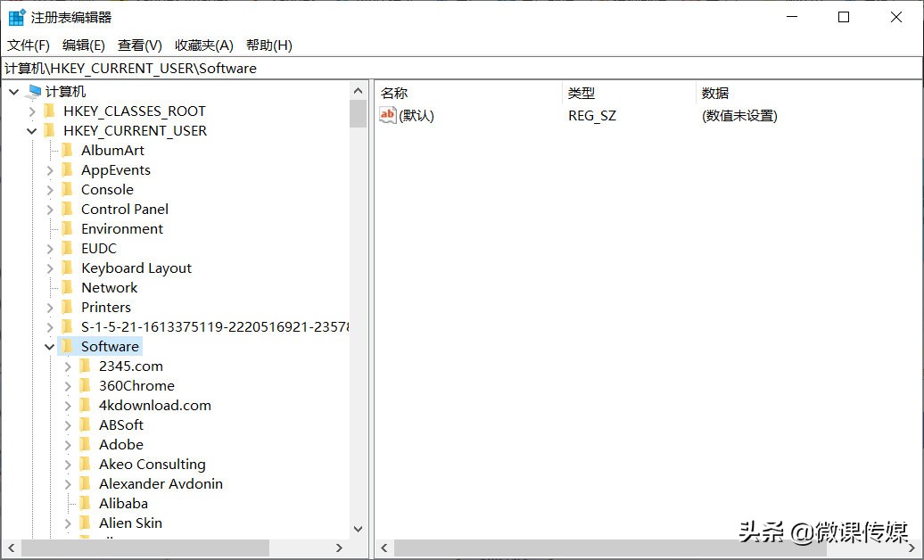Click tree pane horizontal scroll right arrow
The height and width of the screenshot is (560, 924).
(x=339, y=548)
